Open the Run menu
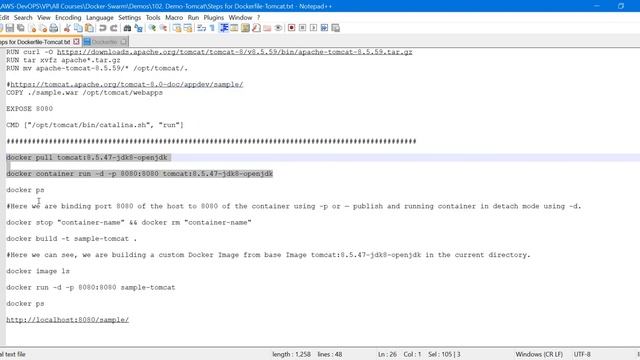The image size is (640, 360). point(193,18)
